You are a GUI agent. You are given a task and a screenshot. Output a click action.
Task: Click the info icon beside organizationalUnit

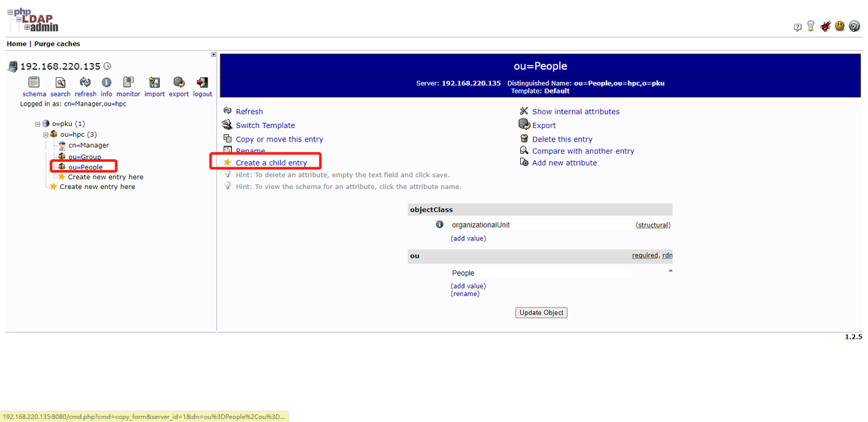439,225
